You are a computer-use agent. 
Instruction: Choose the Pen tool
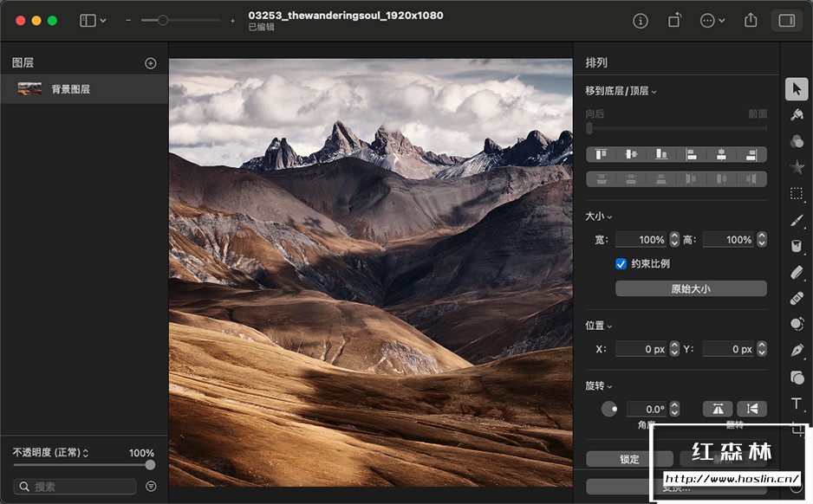click(797, 351)
